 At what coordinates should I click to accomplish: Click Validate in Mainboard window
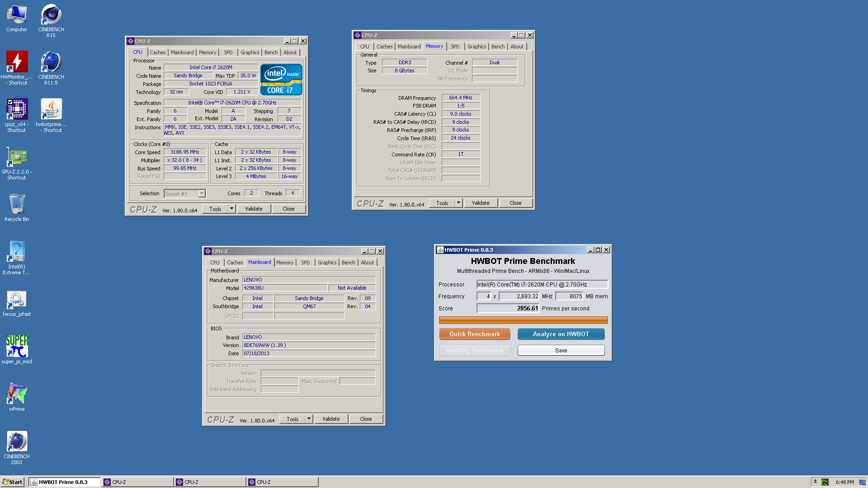click(331, 419)
